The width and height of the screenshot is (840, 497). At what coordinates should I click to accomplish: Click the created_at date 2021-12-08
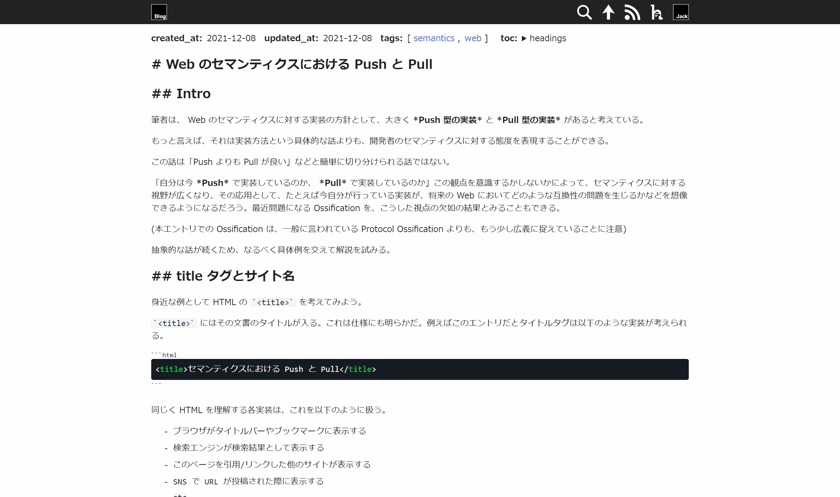click(231, 38)
